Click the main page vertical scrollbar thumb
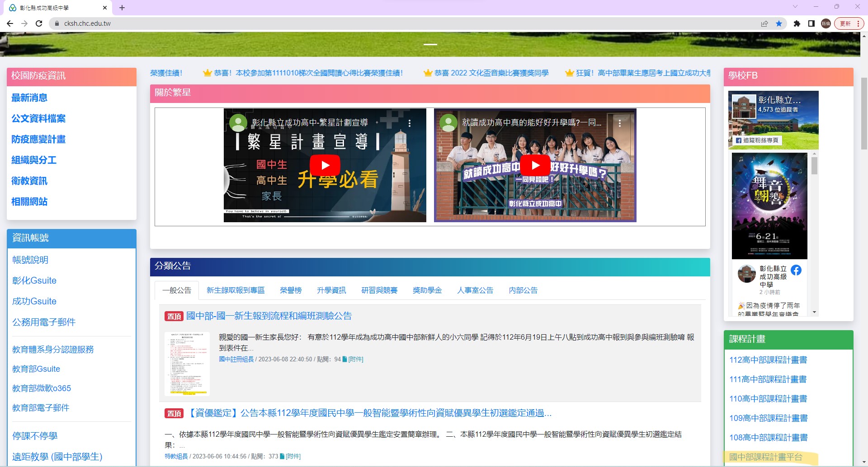868x467 pixels. pyautogui.click(x=864, y=113)
